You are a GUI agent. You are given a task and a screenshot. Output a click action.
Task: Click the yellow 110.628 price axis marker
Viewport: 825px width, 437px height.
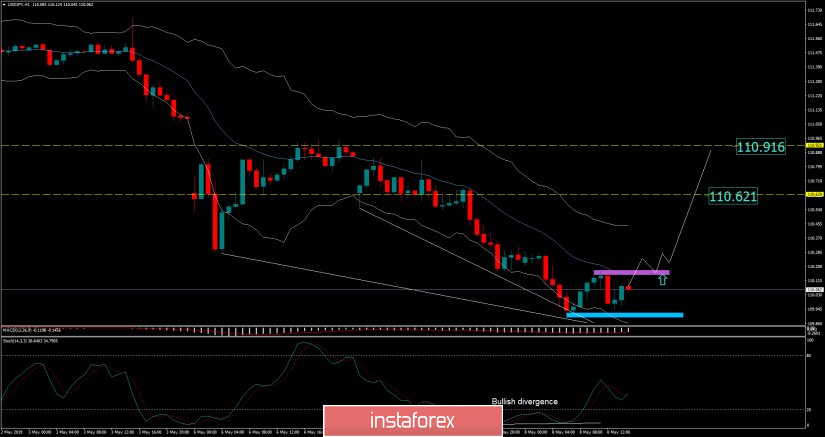pos(814,195)
